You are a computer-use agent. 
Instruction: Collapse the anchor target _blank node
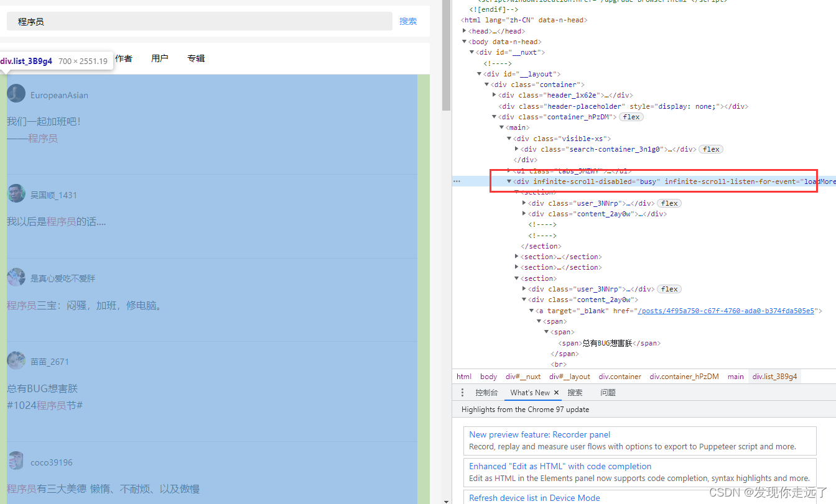(x=532, y=311)
